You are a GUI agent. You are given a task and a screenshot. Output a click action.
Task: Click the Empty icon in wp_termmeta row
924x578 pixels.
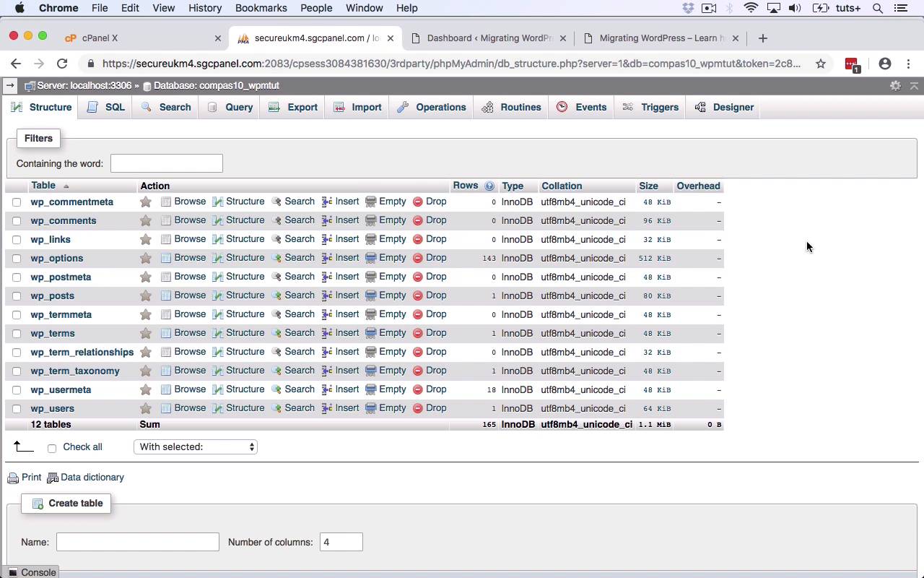point(371,314)
